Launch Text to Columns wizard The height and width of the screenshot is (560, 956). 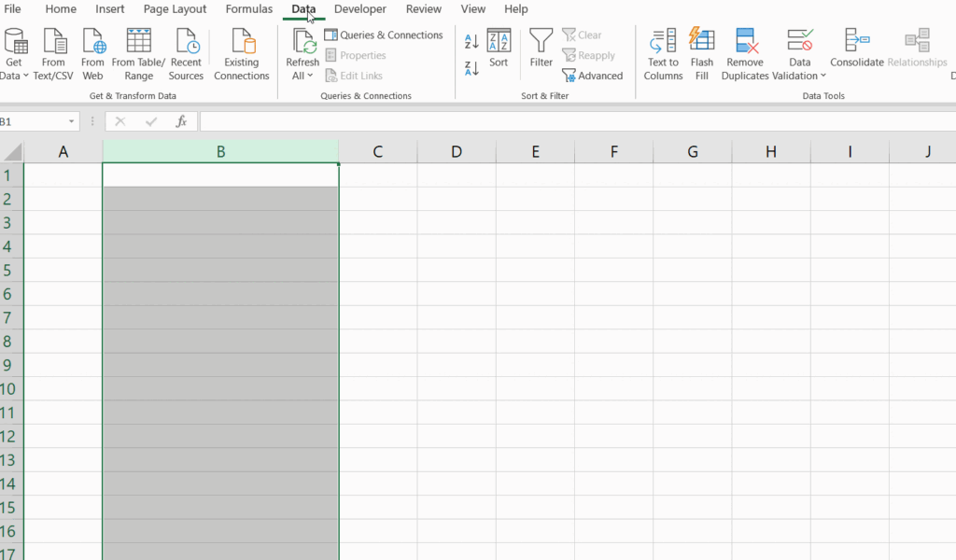663,43
